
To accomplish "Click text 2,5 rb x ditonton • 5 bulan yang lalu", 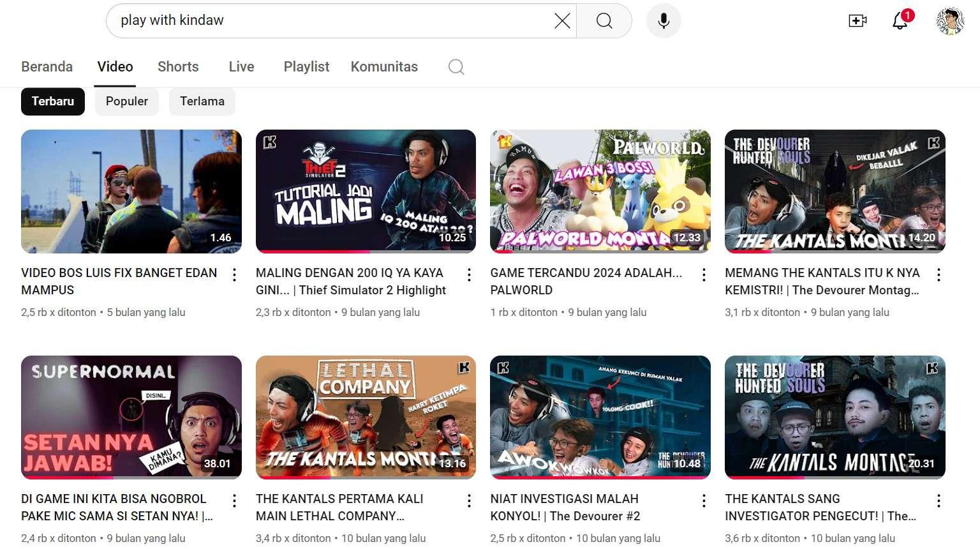I will [103, 312].
